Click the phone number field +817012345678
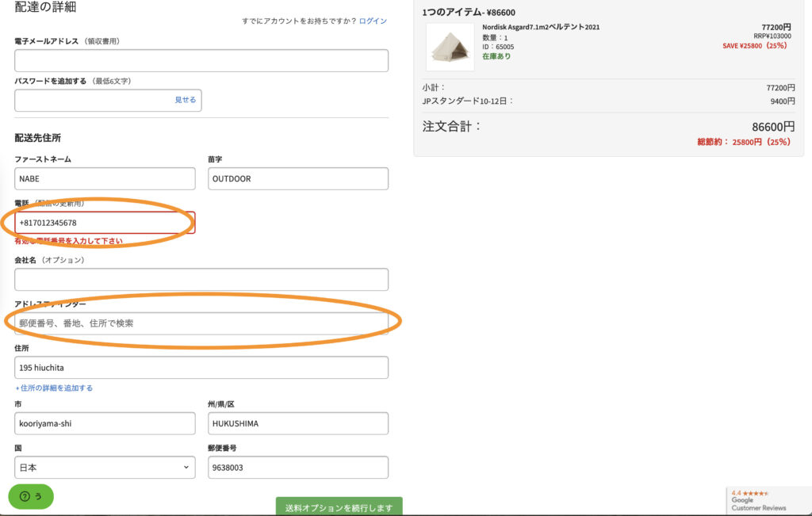 (105, 223)
